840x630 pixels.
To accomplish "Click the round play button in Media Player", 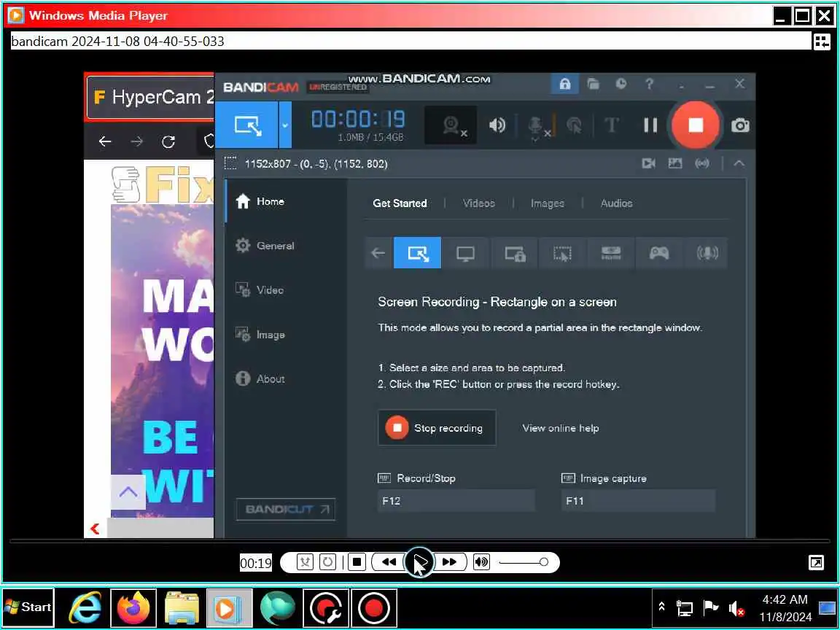I will pyautogui.click(x=419, y=562).
